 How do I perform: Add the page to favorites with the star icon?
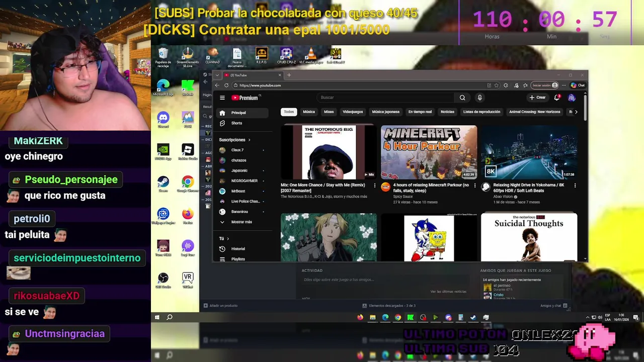pos(497,85)
